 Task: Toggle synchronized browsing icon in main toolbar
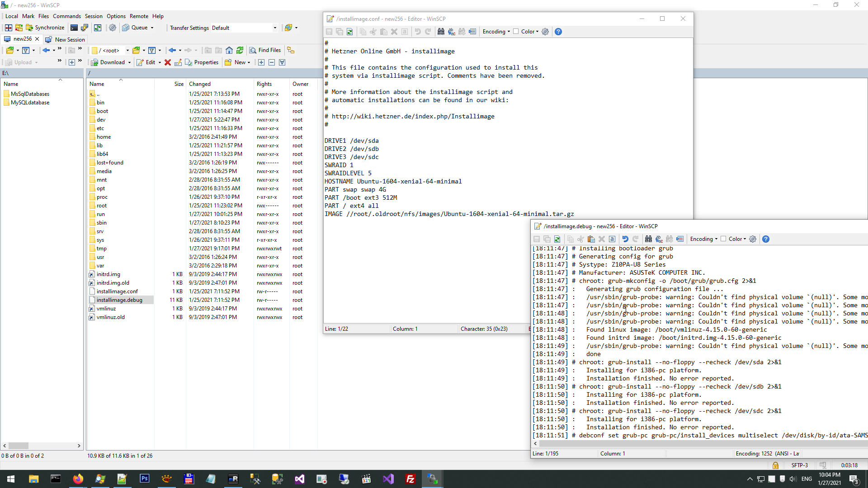click(x=97, y=28)
